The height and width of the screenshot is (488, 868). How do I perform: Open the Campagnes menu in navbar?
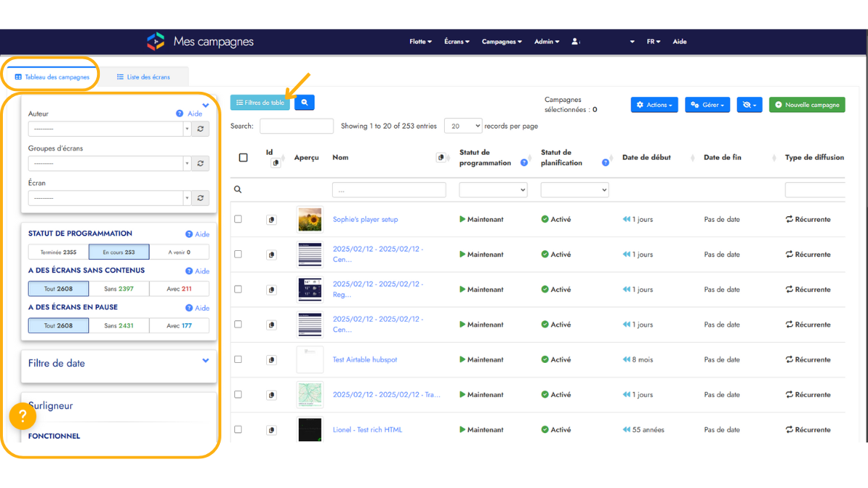pyautogui.click(x=501, y=42)
